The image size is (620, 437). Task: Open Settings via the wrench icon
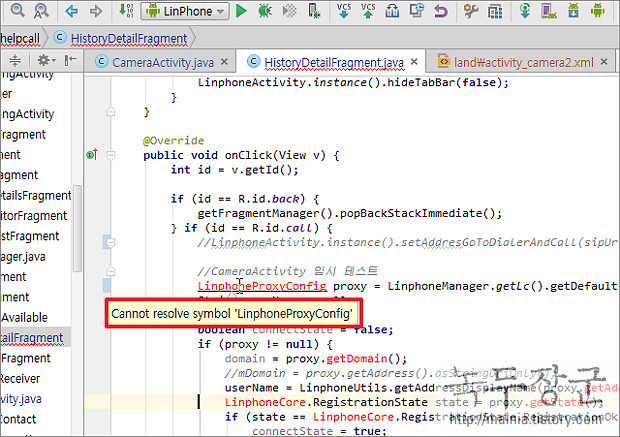pyautogui.click(x=471, y=11)
